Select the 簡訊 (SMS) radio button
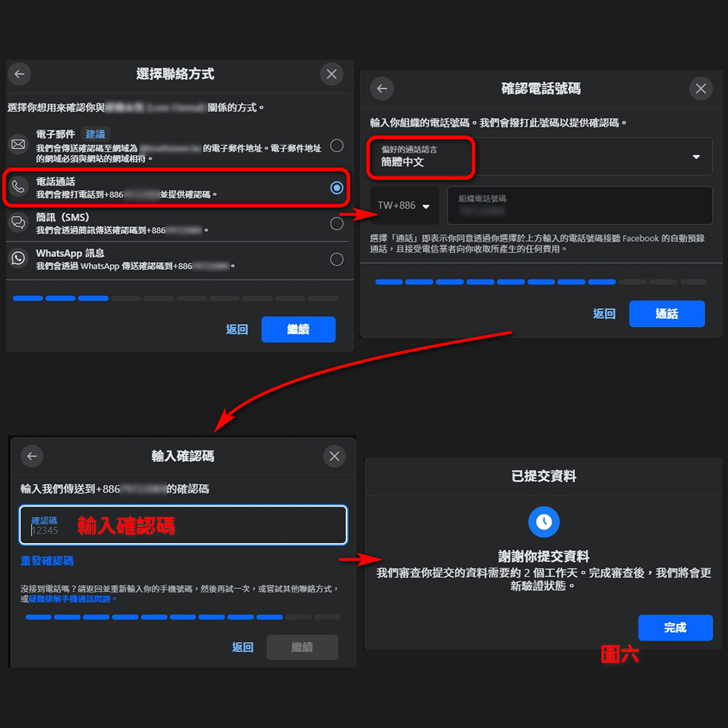Screen dimensions: 728x728 coord(336,223)
